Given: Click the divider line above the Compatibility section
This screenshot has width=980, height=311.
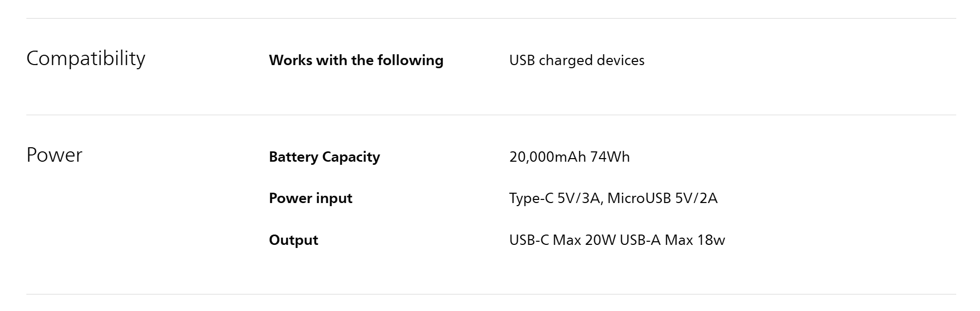Looking at the screenshot, I should tap(491, 19).
